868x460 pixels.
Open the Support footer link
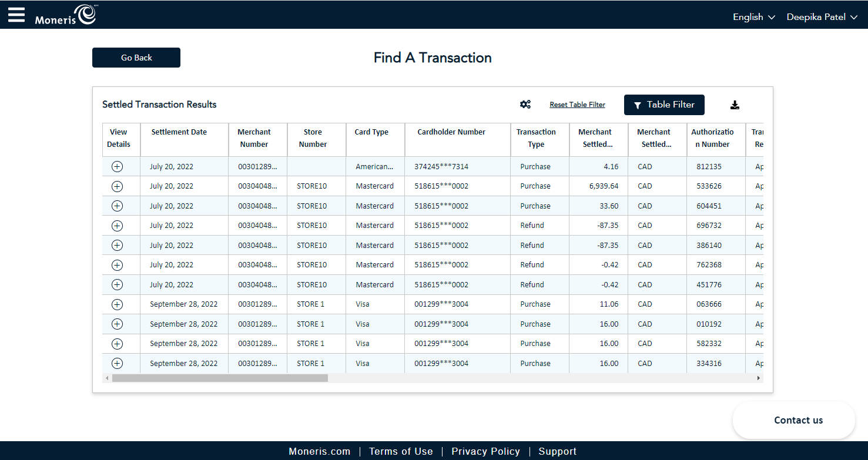pos(557,451)
